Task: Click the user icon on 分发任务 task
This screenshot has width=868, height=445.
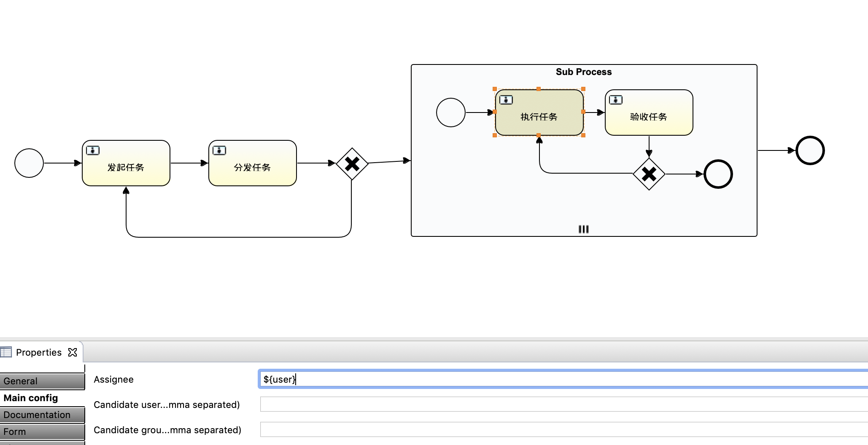Action: (x=219, y=150)
